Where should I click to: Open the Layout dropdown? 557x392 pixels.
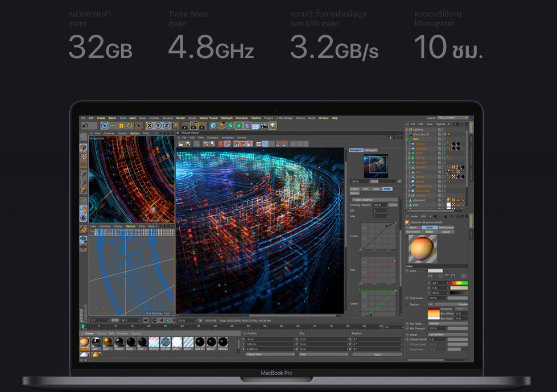point(453,118)
